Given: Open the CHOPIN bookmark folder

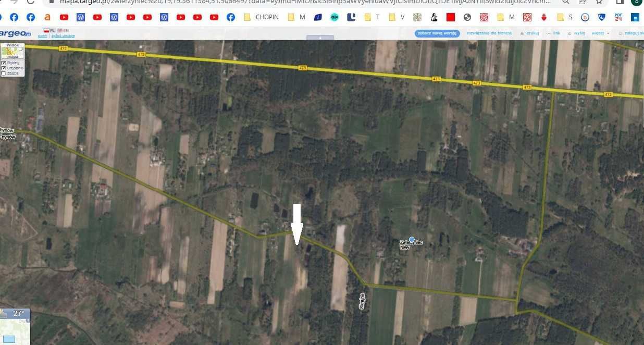Looking at the screenshot, I should pos(262,17).
